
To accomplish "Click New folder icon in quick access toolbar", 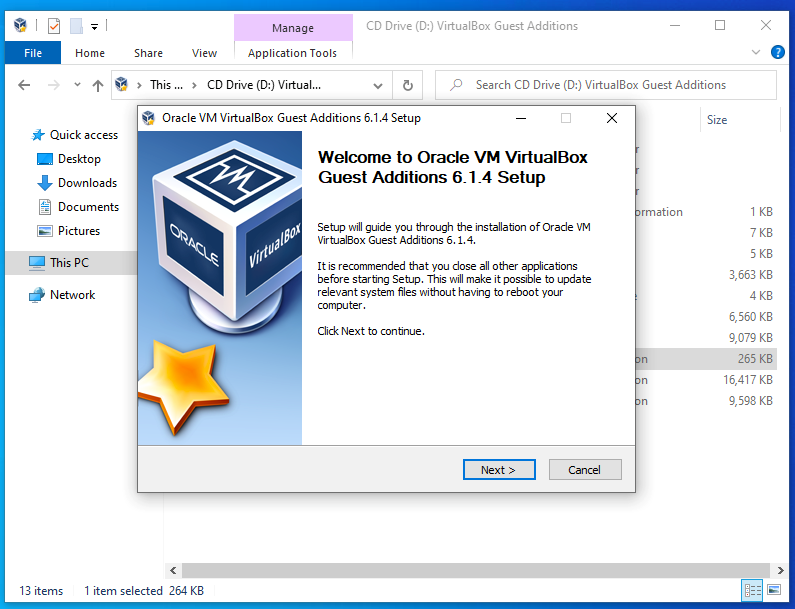I will coord(76,25).
